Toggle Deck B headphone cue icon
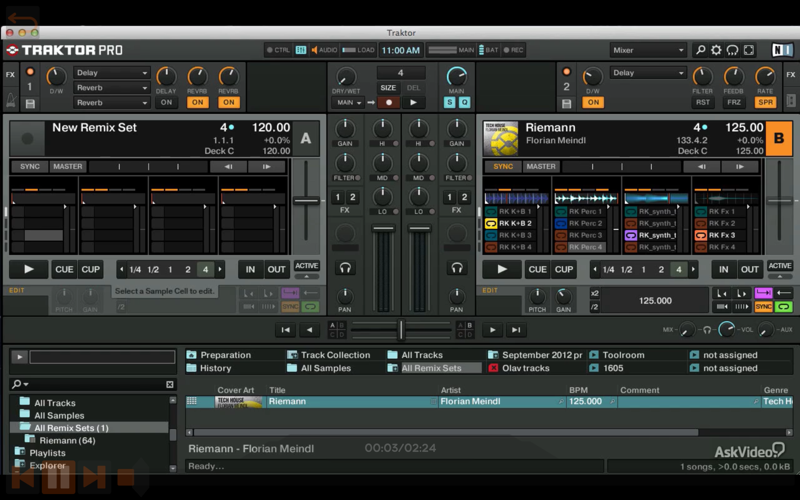Viewport: 800px width, 500px height. point(457,268)
